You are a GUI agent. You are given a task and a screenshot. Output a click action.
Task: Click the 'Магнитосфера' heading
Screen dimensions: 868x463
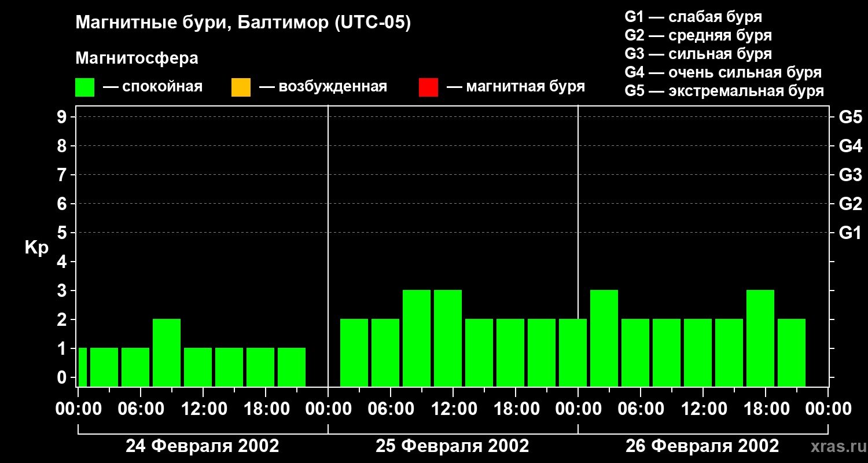[x=137, y=58]
